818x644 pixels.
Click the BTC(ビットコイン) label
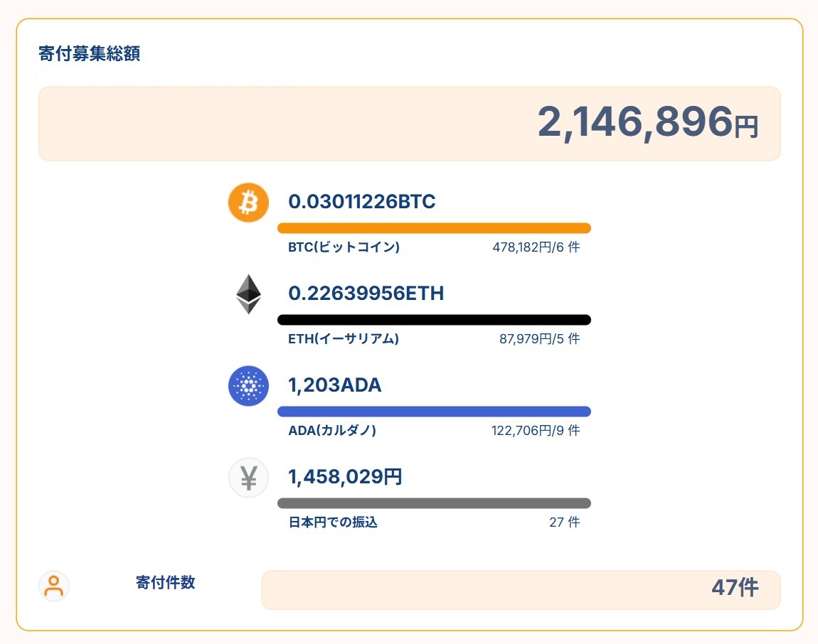(344, 247)
